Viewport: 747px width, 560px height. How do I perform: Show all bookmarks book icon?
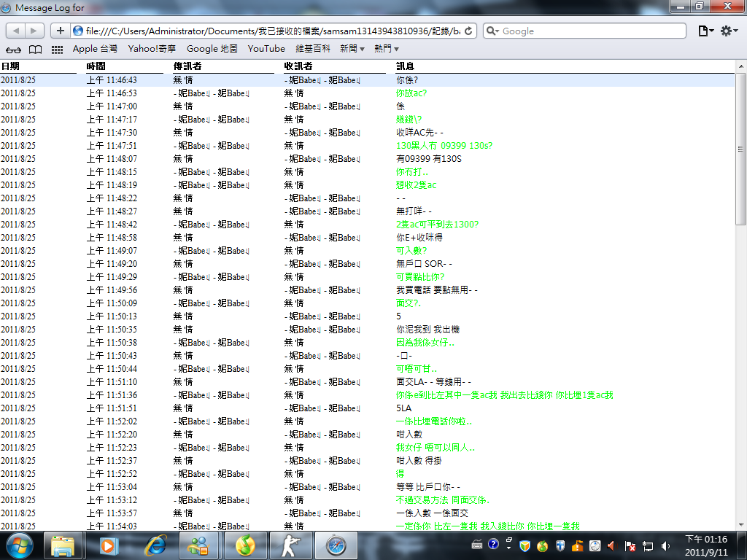click(x=35, y=50)
